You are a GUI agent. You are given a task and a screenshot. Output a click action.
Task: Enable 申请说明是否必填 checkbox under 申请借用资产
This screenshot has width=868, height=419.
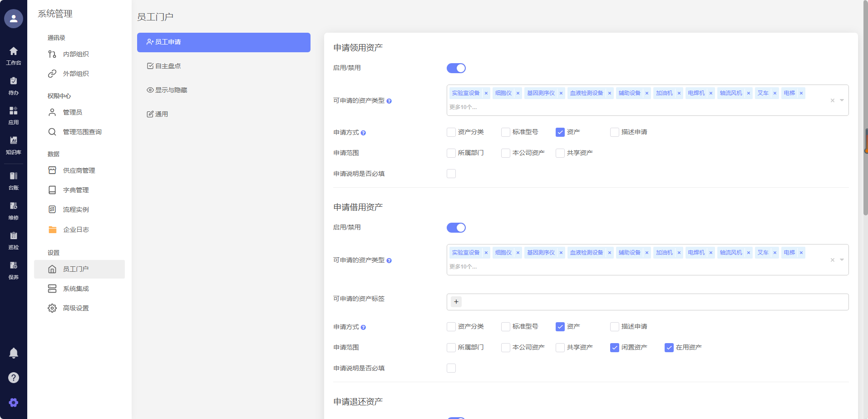[x=451, y=368]
